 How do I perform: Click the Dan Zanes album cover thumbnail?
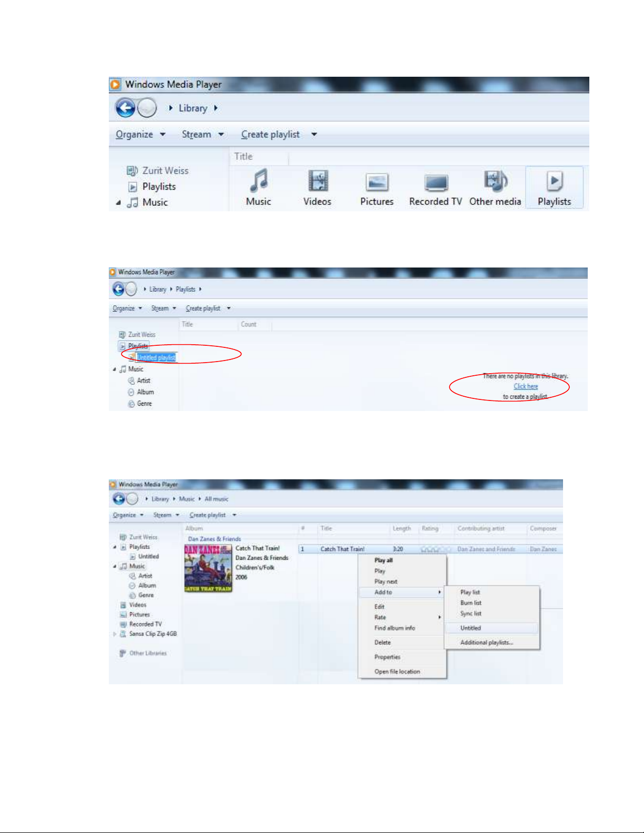[x=208, y=568]
